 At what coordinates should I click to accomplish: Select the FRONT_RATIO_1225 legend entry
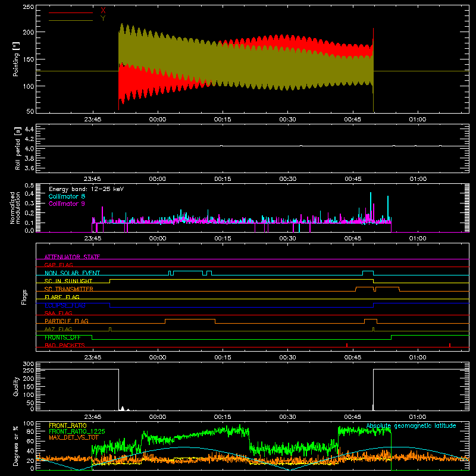click(x=77, y=431)
